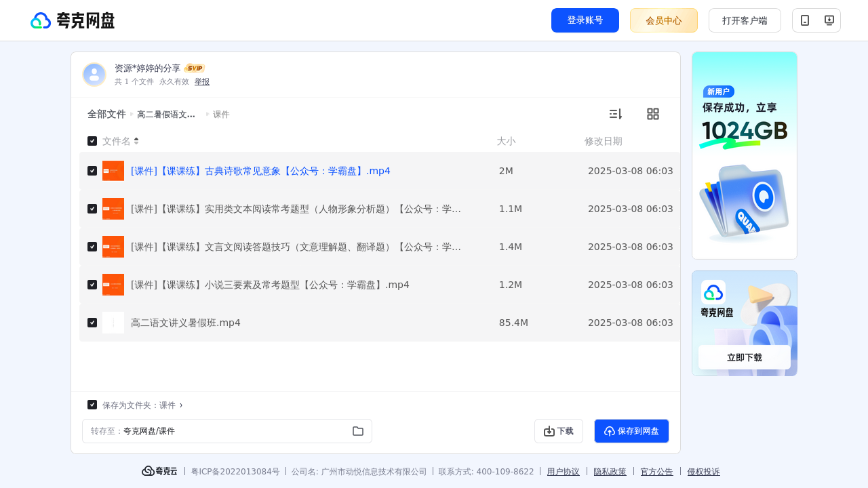Click 资源*婷婷的分享 title
Image resolution: width=868 pixels, height=488 pixels.
click(x=148, y=68)
